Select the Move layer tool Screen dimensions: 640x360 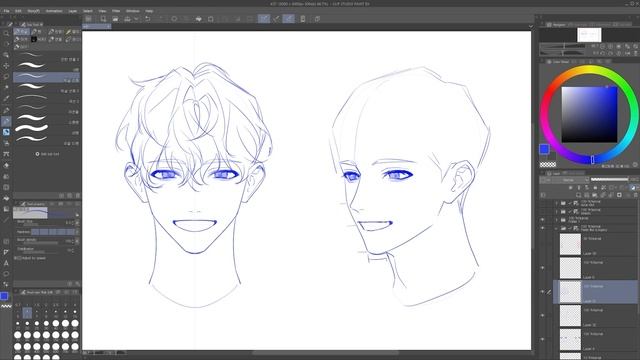coord(6,65)
